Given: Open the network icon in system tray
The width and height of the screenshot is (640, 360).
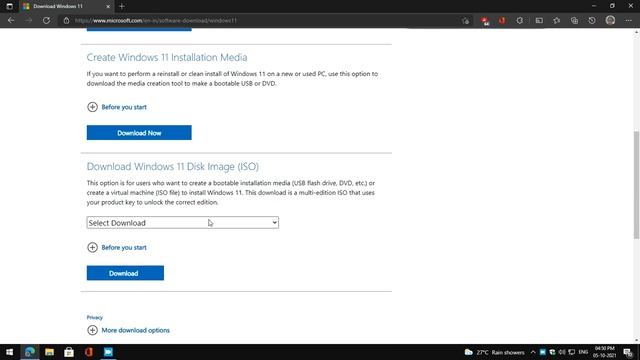Looking at the screenshot, I should (572, 352).
